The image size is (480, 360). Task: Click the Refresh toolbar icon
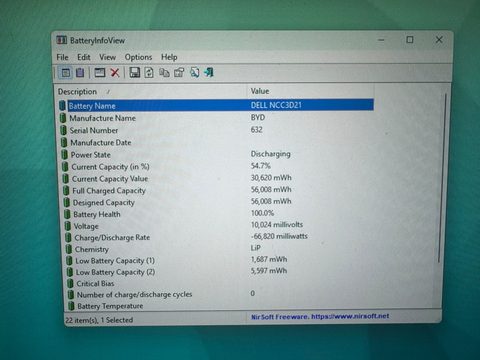(x=149, y=72)
